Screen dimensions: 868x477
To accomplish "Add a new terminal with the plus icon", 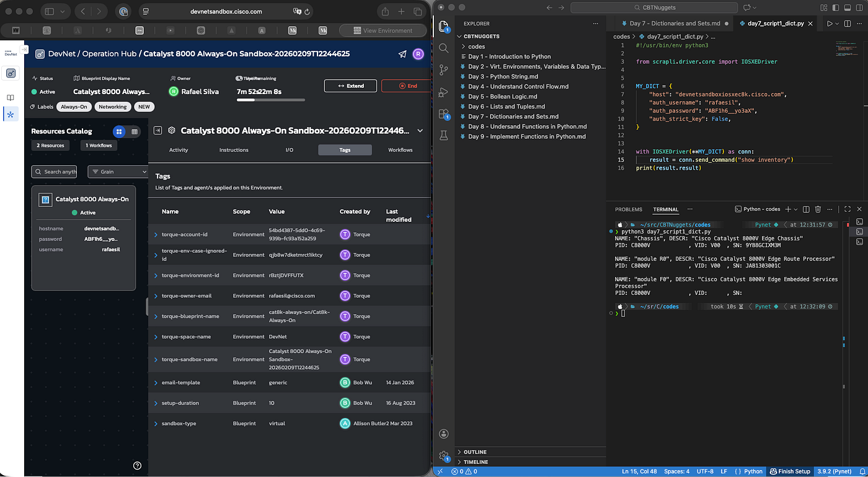I will tap(788, 209).
